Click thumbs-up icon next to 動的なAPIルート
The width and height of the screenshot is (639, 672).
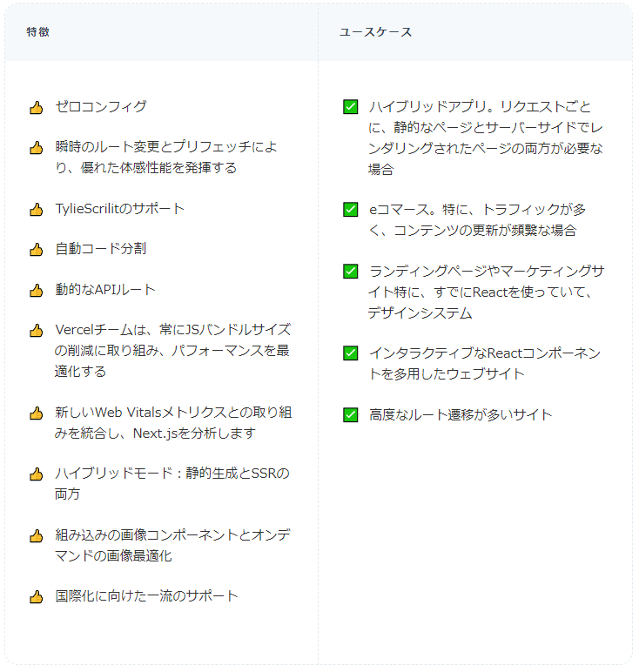click(37, 290)
